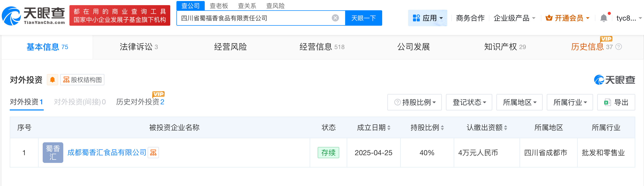Open the 登记状态 filter dropdown
Screen dimensions: 644x186
pos(469,102)
